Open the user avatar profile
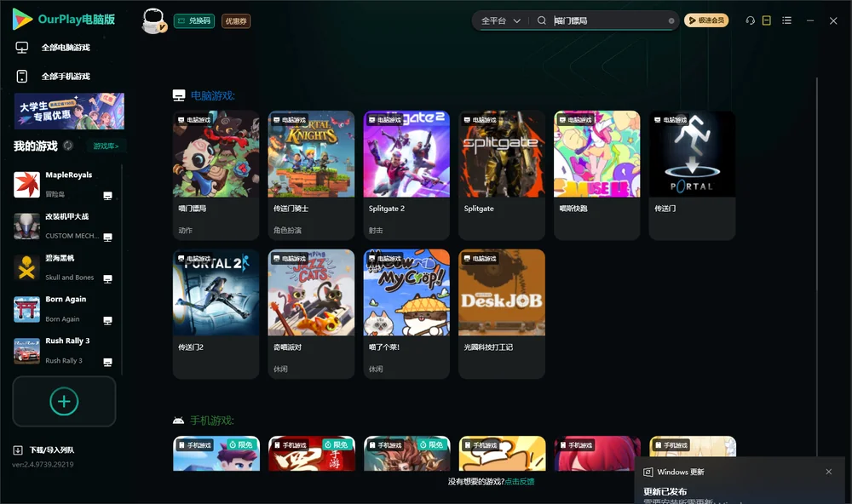This screenshot has height=504, width=852. (153, 21)
